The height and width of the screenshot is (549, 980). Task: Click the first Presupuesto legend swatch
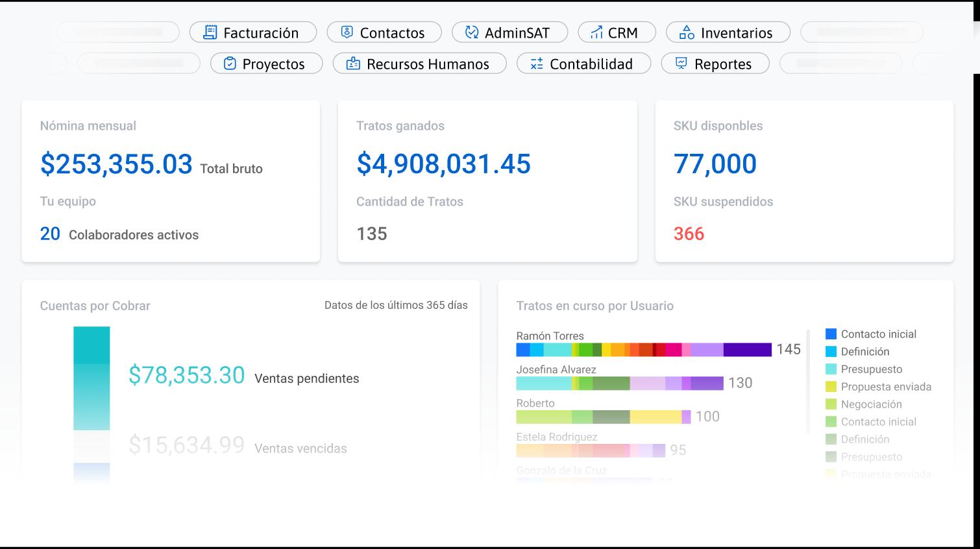(x=831, y=369)
